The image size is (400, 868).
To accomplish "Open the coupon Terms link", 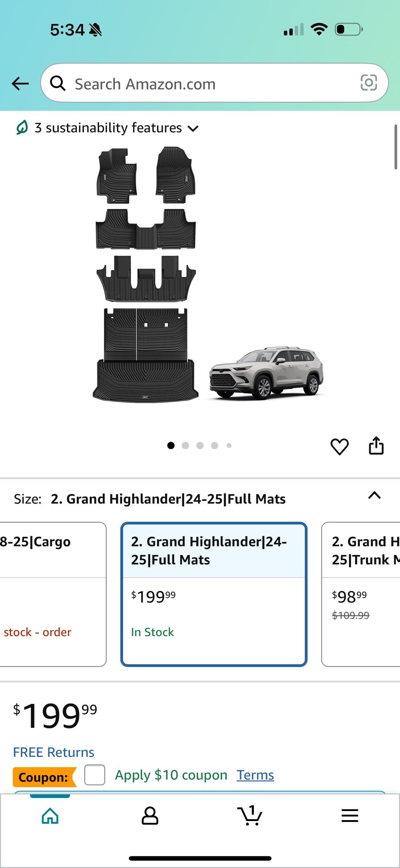I will [255, 775].
